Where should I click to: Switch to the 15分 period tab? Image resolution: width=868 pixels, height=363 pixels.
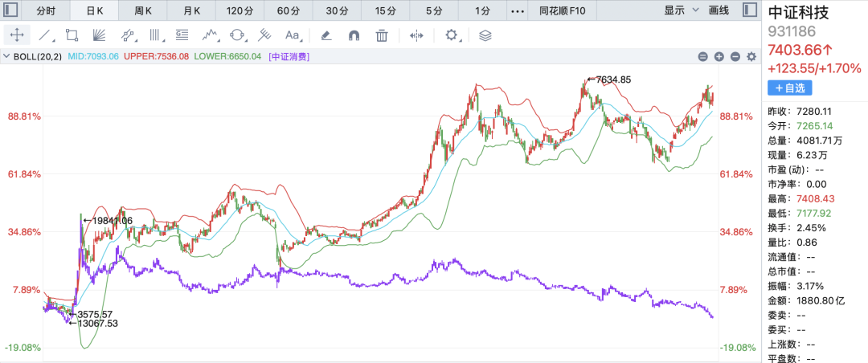(x=385, y=10)
